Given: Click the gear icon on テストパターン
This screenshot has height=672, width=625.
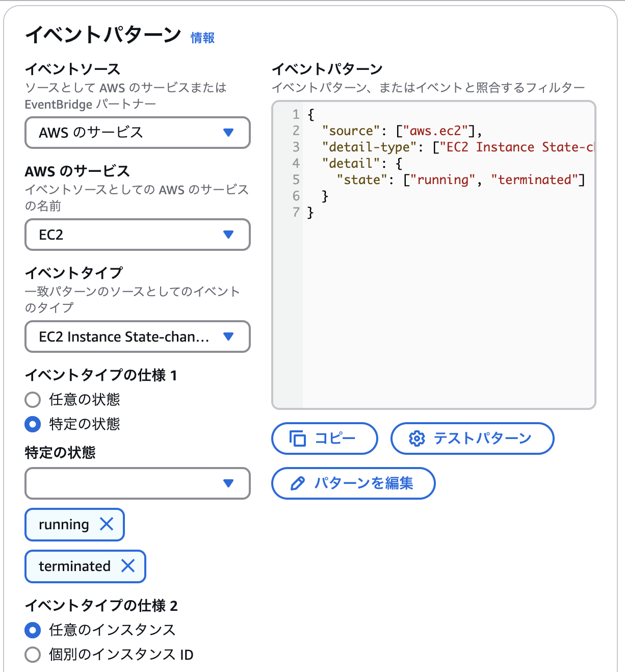Looking at the screenshot, I should click(x=416, y=438).
